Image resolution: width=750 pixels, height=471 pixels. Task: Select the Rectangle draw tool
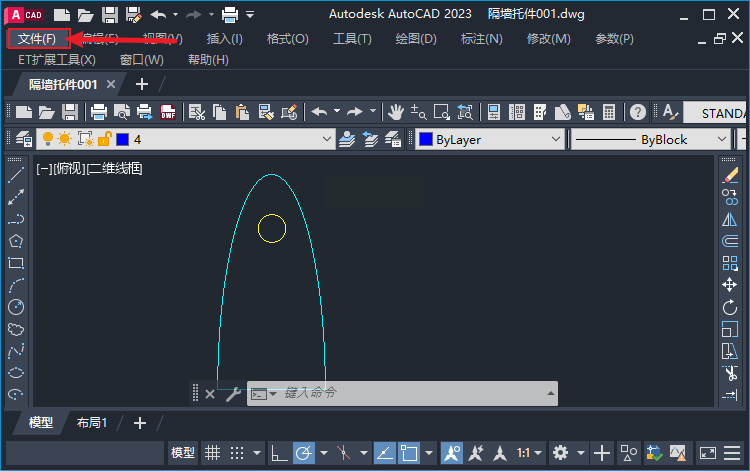click(x=16, y=263)
